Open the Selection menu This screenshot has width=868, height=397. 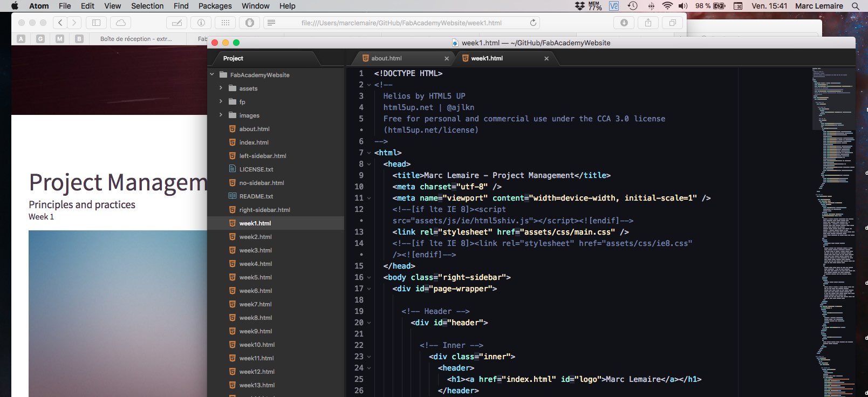[x=147, y=6]
